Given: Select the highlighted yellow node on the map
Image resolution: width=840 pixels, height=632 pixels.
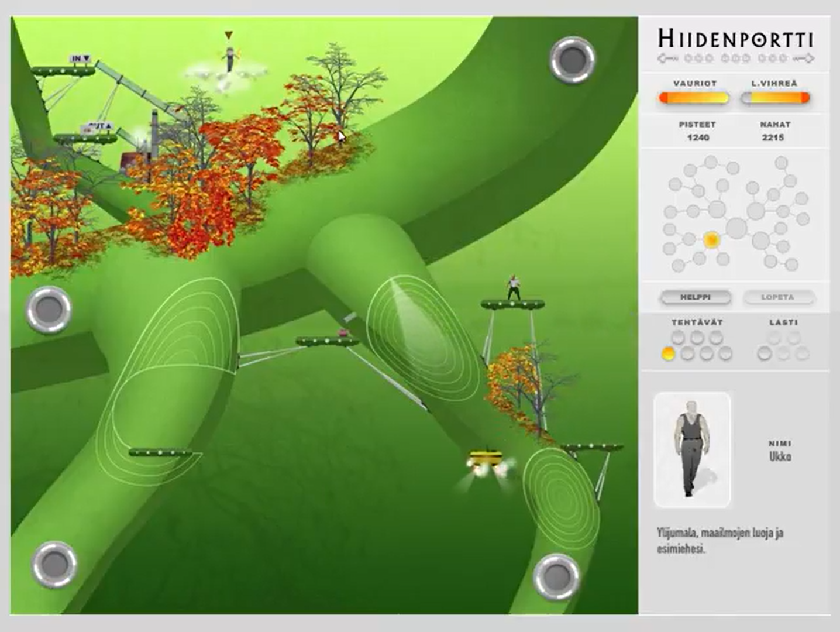Looking at the screenshot, I should [711, 240].
